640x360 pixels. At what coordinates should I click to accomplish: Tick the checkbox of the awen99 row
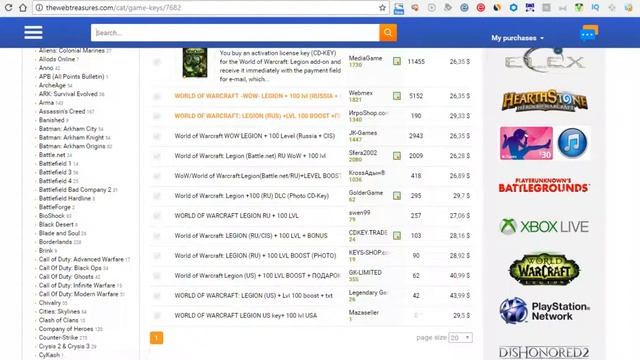tap(157, 216)
